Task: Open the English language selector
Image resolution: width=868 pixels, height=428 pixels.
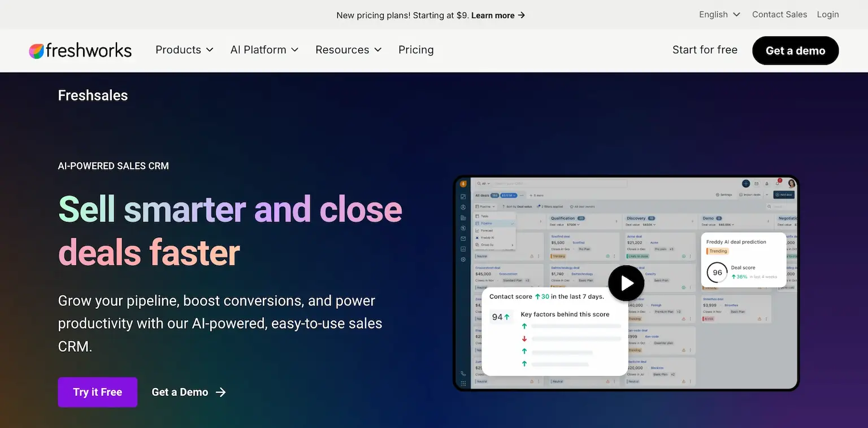Action: coord(719,15)
